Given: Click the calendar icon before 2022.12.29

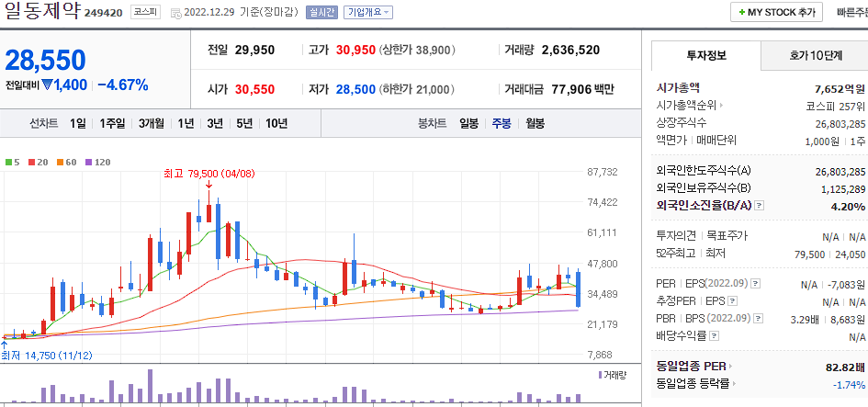Looking at the screenshot, I should pos(175,13).
